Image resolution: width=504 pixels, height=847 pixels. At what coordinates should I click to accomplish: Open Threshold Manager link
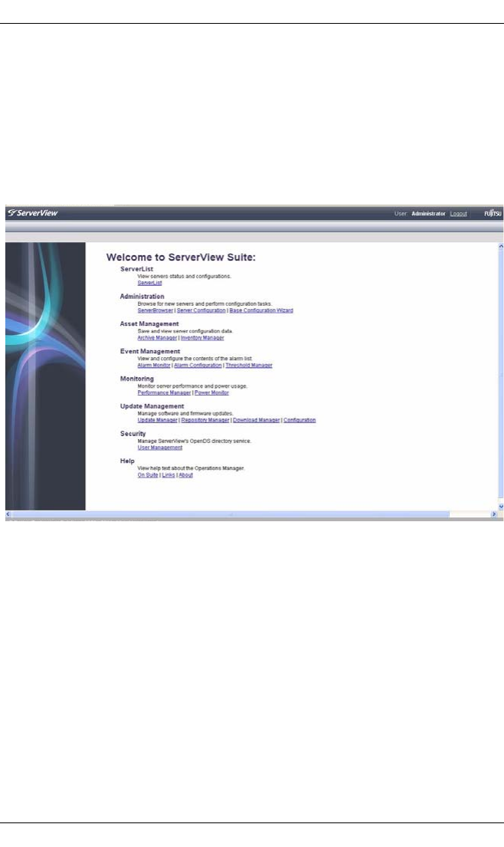click(249, 366)
